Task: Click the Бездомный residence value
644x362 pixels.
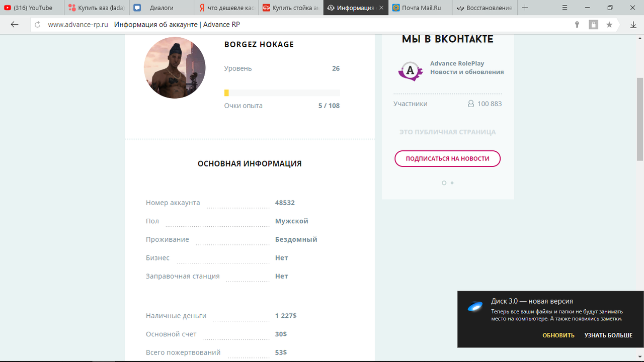Action: click(296, 239)
